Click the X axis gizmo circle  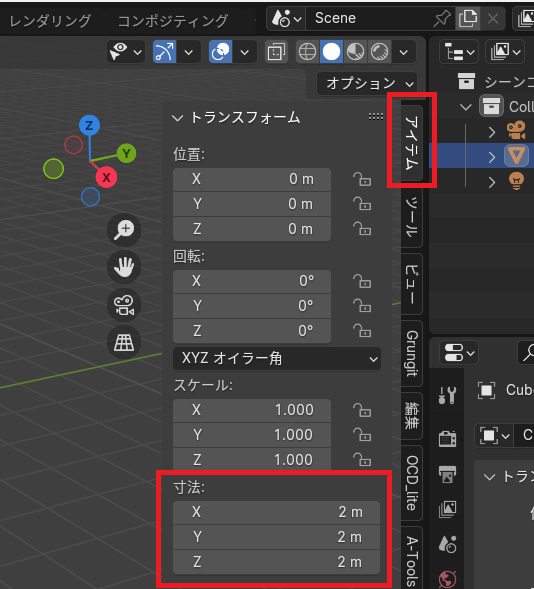106,177
